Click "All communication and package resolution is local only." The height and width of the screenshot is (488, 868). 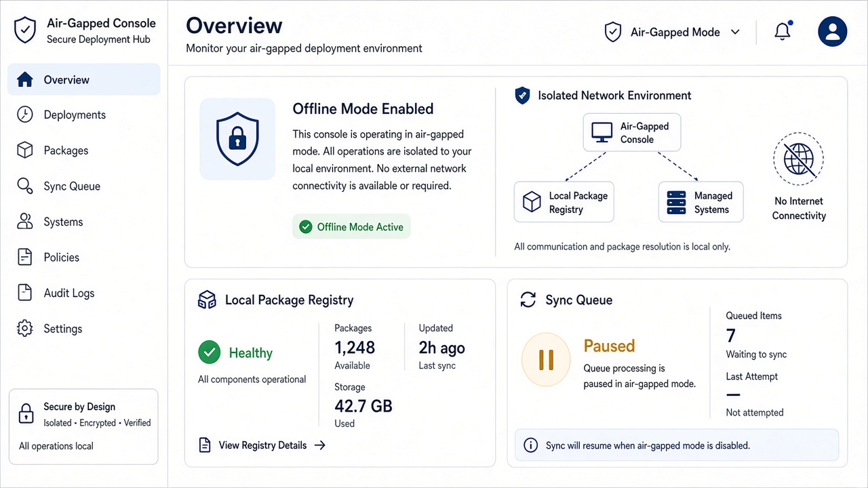point(623,247)
